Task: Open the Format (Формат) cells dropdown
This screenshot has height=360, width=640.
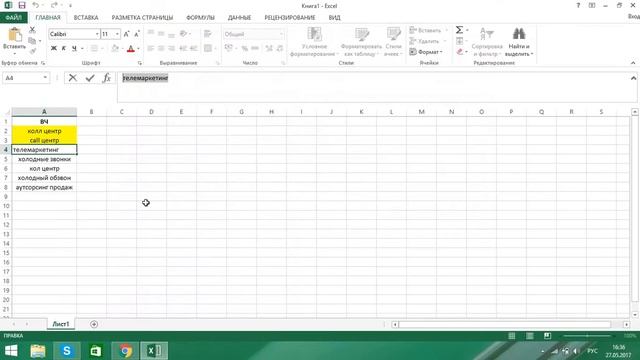Action: 426,52
